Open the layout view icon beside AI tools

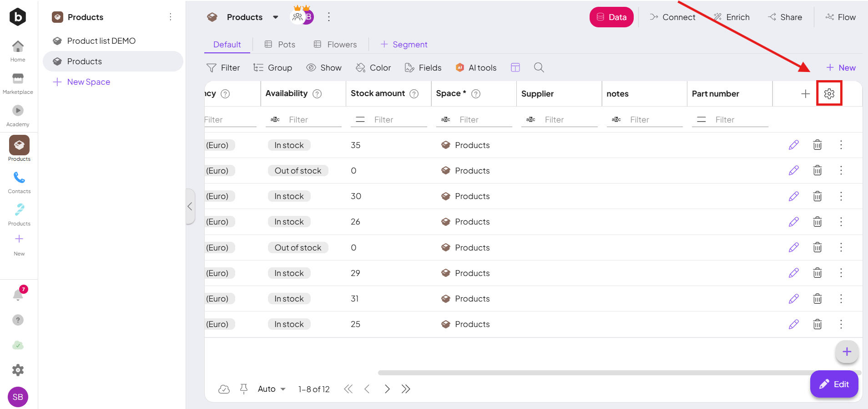pyautogui.click(x=515, y=67)
